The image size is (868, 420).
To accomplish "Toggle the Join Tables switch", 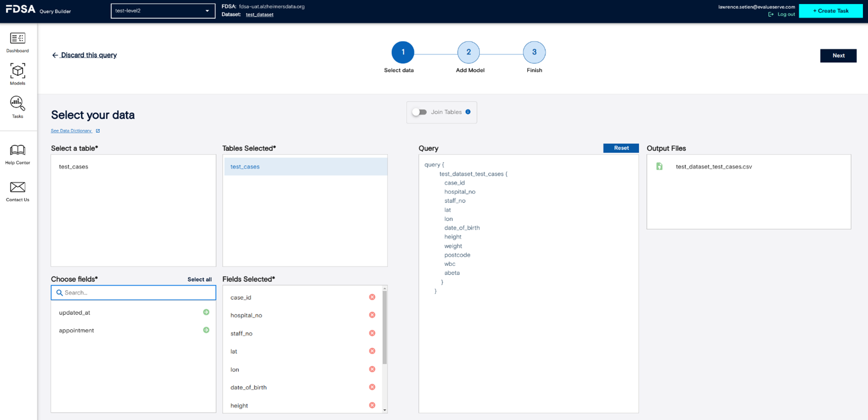I will pos(419,112).
